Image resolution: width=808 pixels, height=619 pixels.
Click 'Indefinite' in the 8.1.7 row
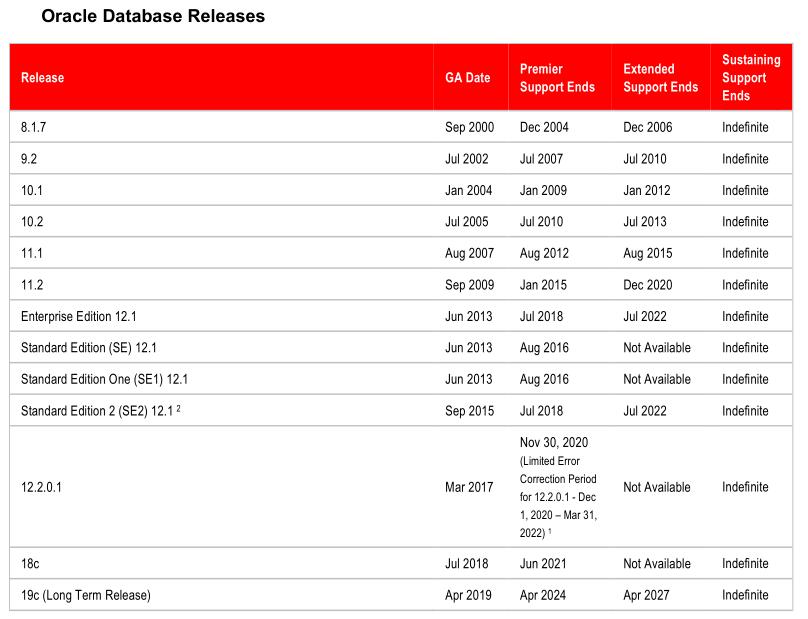point(745,127)
